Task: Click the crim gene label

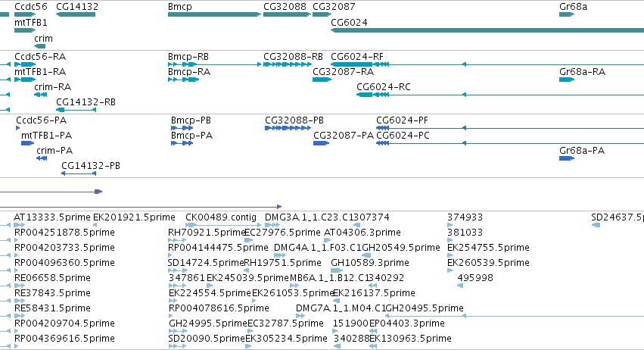Action: coord(44,38)
